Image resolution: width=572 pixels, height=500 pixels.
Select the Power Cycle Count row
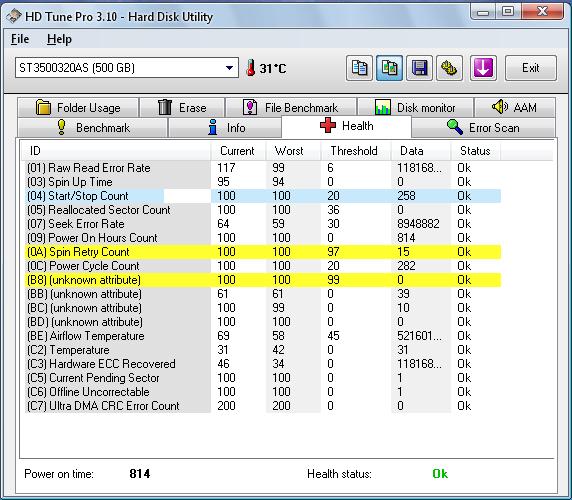pos(263,266)
